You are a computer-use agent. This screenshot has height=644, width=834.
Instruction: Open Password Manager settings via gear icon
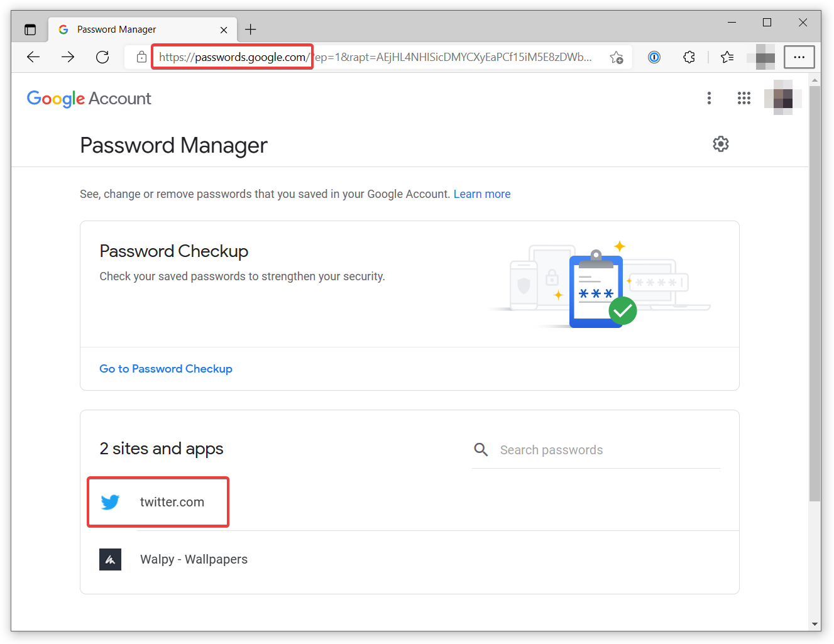[721, 144]
